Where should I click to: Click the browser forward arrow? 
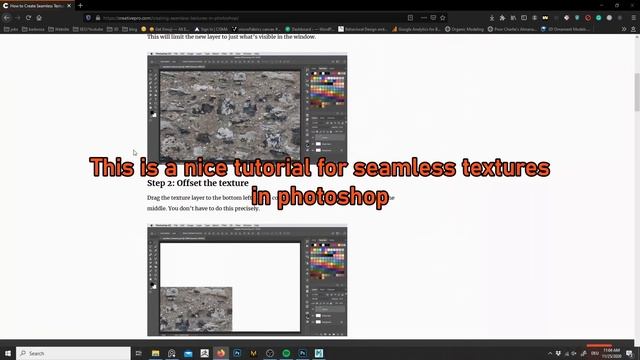click(18, 18)
